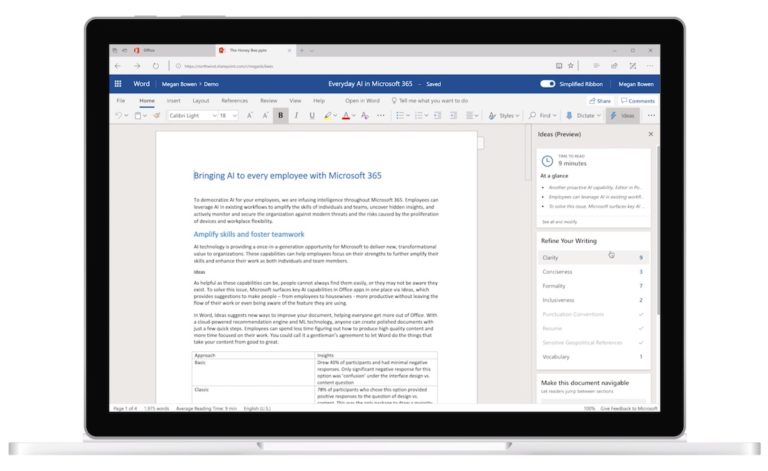
Task: Expand the Paste dropdown arrow
Action: tap(145, 116)
